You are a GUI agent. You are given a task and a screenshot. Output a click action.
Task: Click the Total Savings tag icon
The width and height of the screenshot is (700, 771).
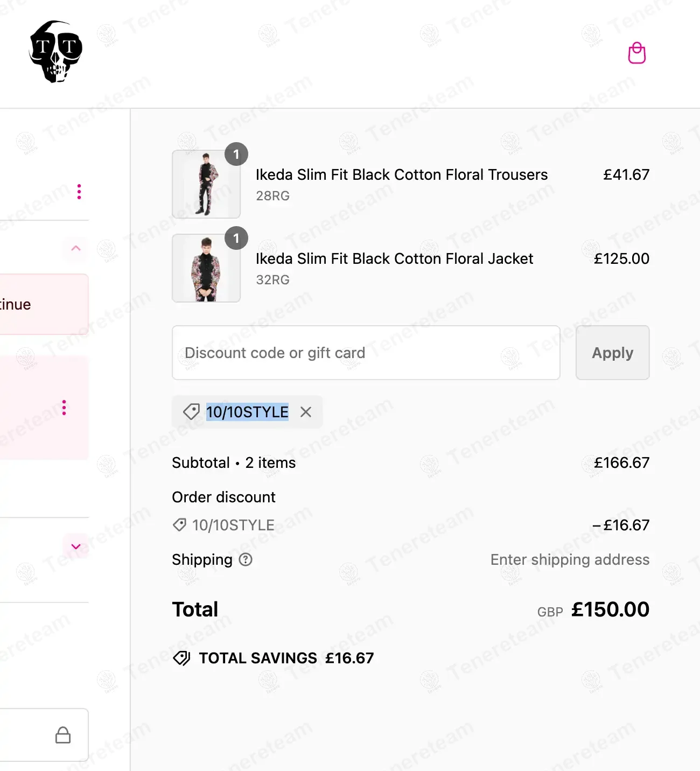pos(181,658)
